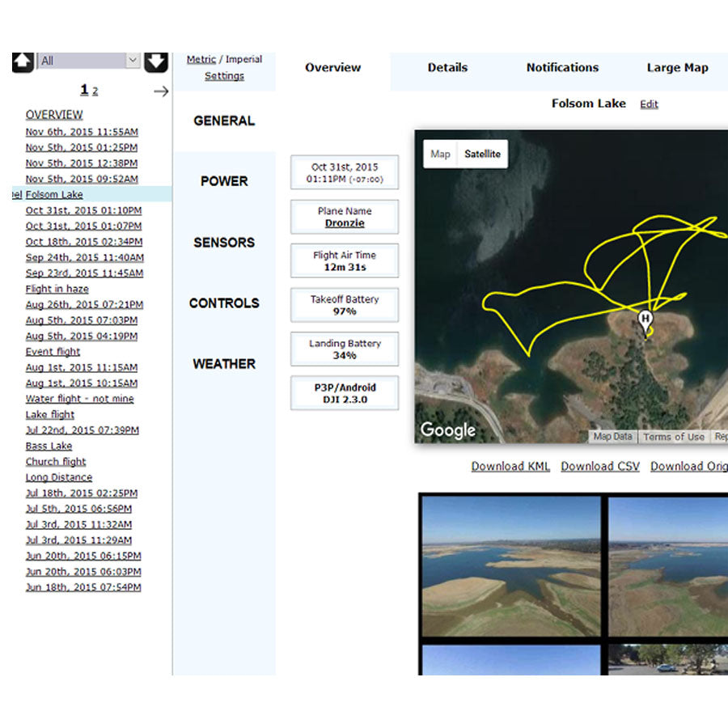Open the SENSORS panel section
Viewport: 728px width, 728px height.
click(224, 243)
